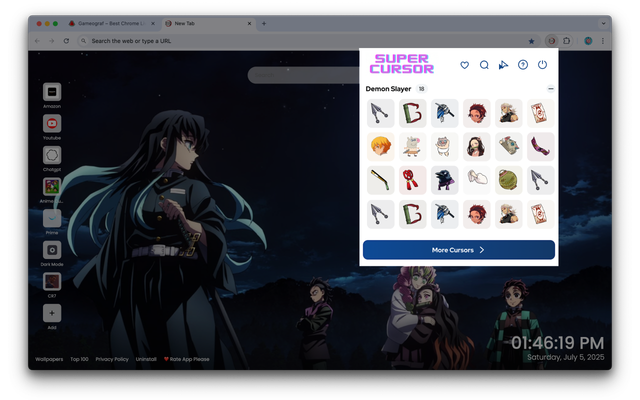Select the Inosuke boar-head figure cursor
This screenshot has height=400, width=640.
412,147
